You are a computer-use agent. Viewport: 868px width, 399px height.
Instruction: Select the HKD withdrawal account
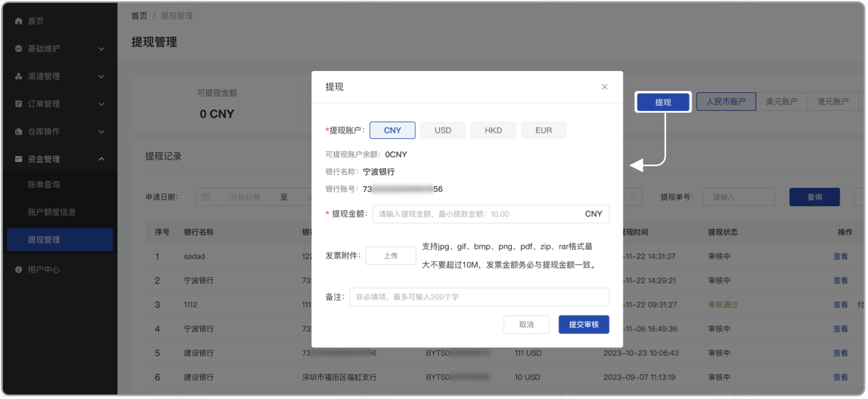(493, 130)
